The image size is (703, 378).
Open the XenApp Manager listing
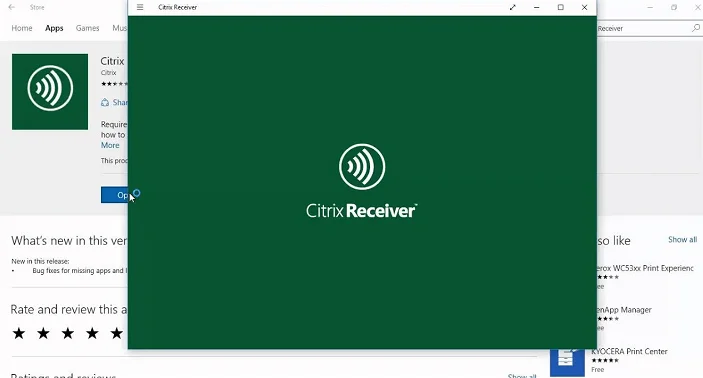point(624,310)
